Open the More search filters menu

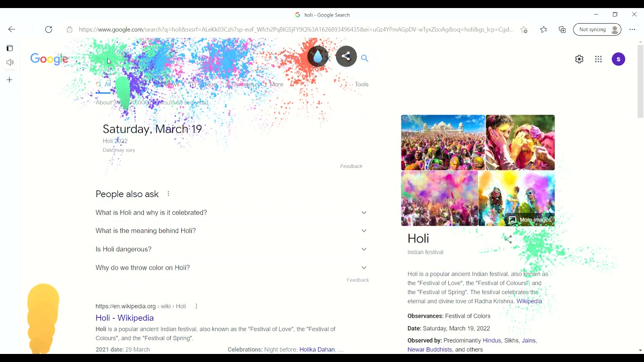[273, 84]
